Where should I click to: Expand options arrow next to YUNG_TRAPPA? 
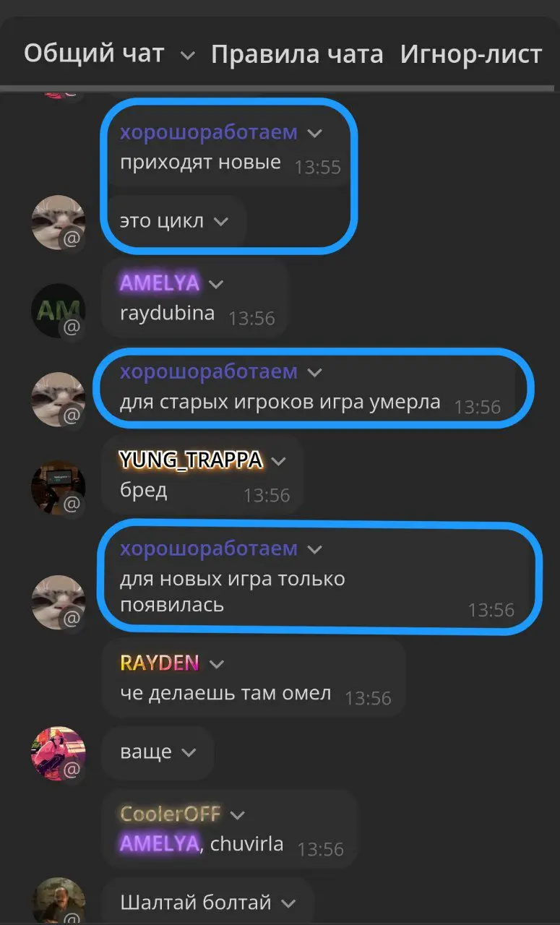tap(278, 461)
